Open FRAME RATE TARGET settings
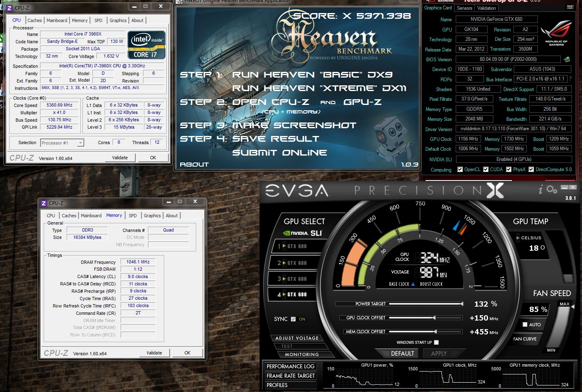 pyautogui.click(x=291, y=376)
